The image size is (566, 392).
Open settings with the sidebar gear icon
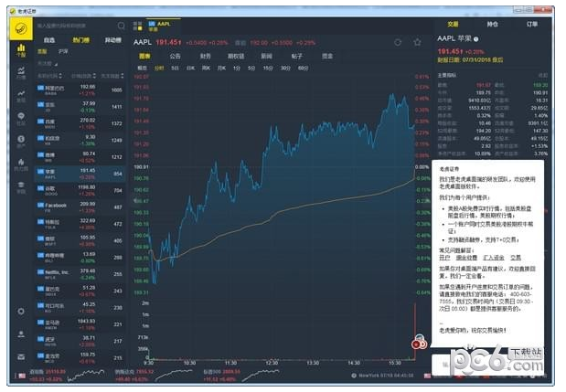tap(21, 312)
